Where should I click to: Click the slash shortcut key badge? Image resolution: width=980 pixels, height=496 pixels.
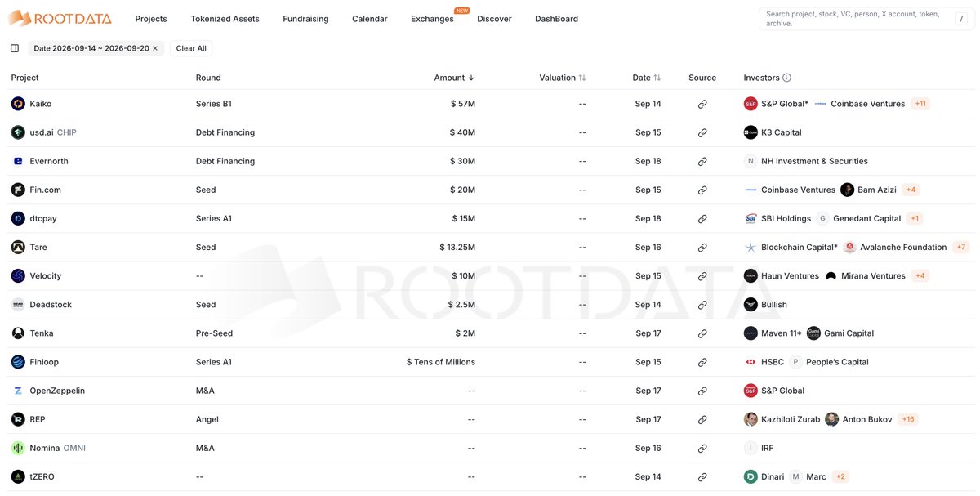tap(960, 19)
